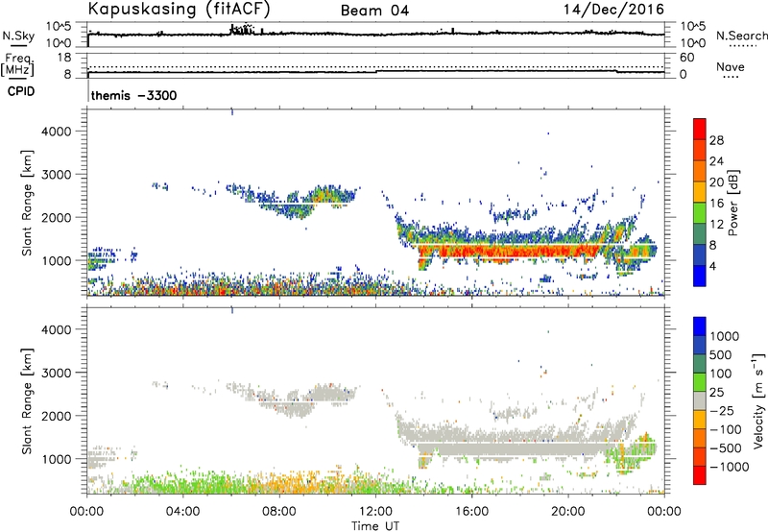Click the 'CPID' label

(21, 91)
